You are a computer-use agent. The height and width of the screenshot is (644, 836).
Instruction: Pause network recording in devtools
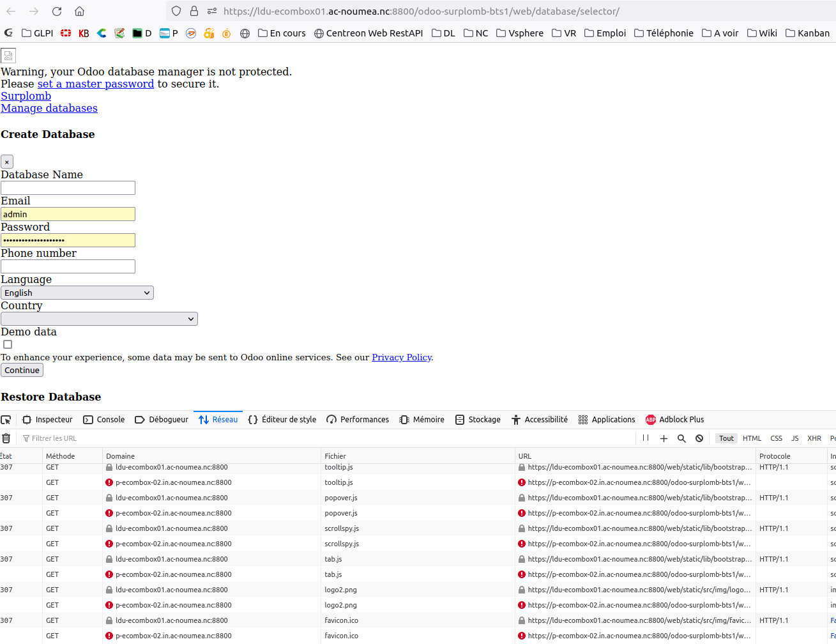click(646, 438)
